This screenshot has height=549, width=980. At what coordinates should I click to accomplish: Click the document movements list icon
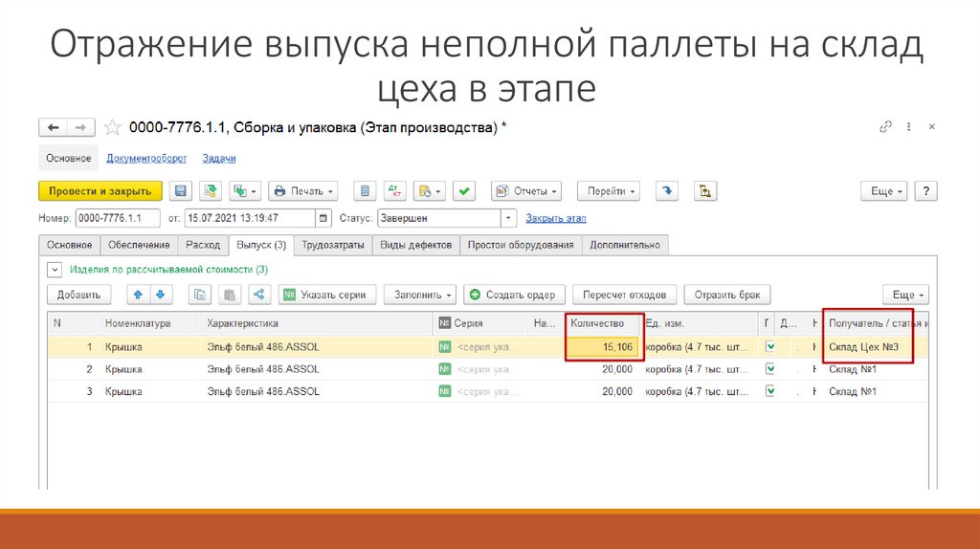click(365, 191)
